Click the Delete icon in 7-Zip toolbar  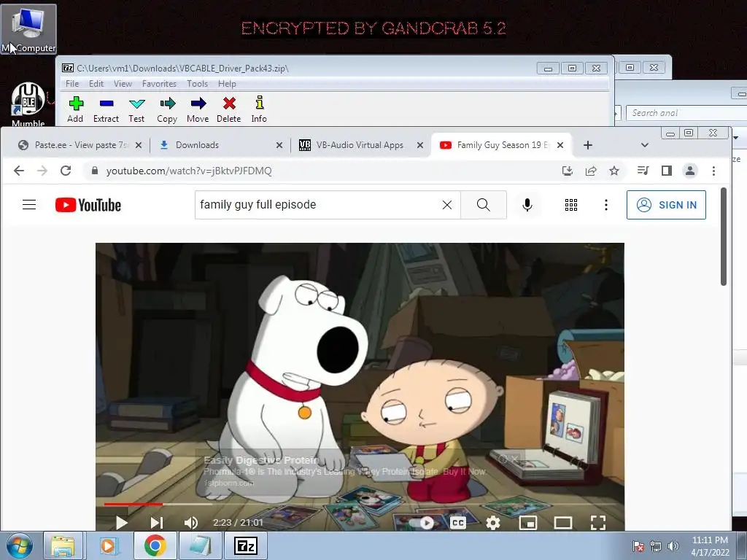[x=228, y=110]
